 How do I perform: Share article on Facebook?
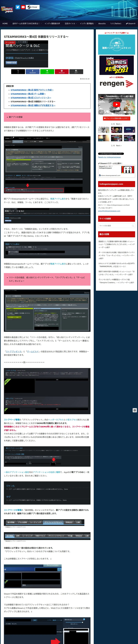coord(33,71)
